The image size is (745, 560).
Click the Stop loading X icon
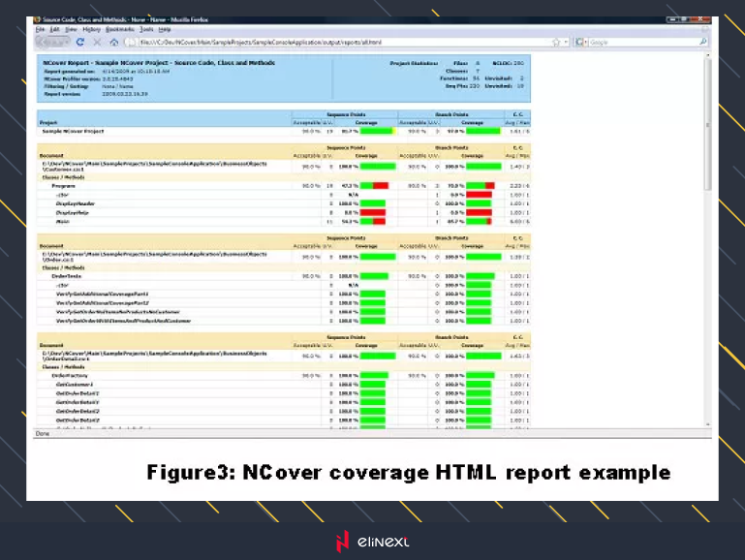pyautogui.click(x=97, y=43)
